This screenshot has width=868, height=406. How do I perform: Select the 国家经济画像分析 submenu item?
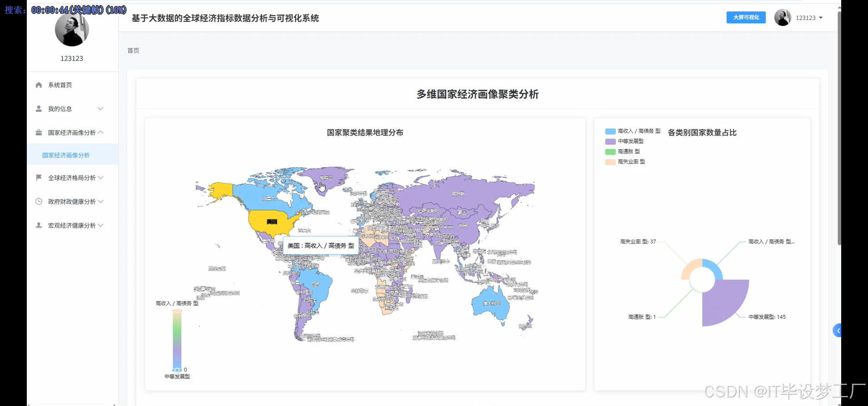73,155
